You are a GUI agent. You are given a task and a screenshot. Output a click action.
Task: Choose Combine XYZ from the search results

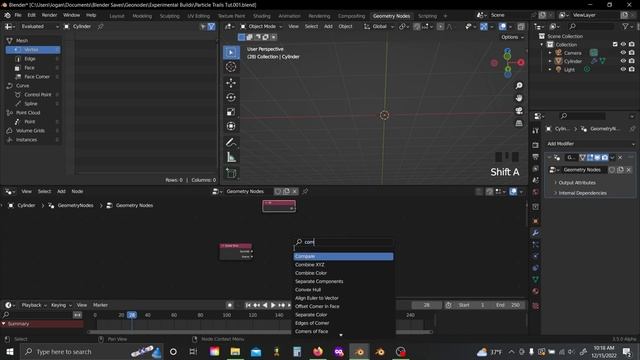[x=343, y=264]
